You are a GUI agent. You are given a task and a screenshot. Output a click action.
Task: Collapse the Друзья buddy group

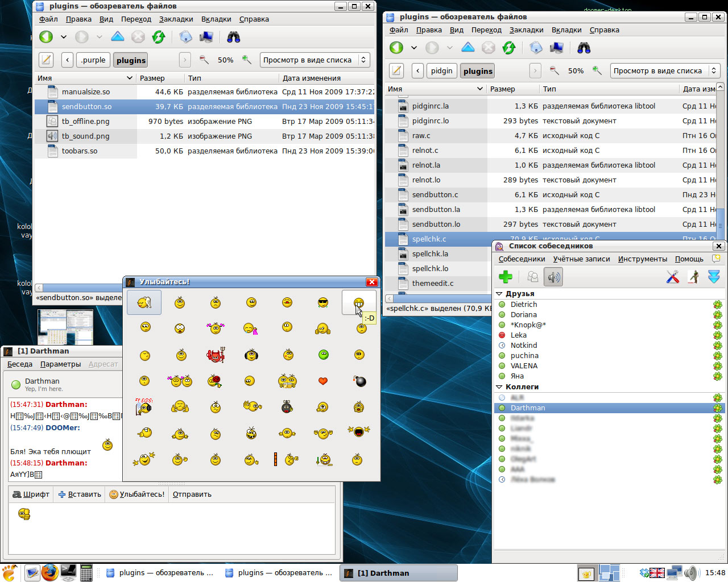[x=499, y=294]
